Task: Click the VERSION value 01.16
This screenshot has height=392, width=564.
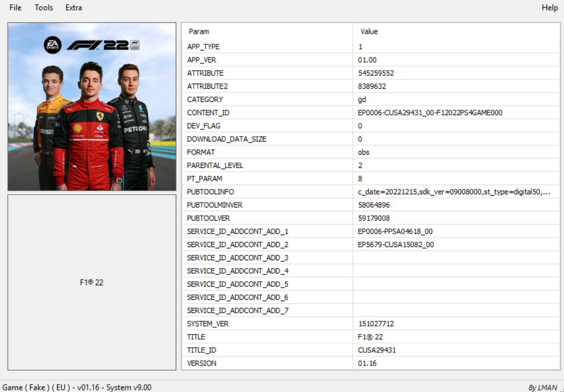Action: (367, 363)
